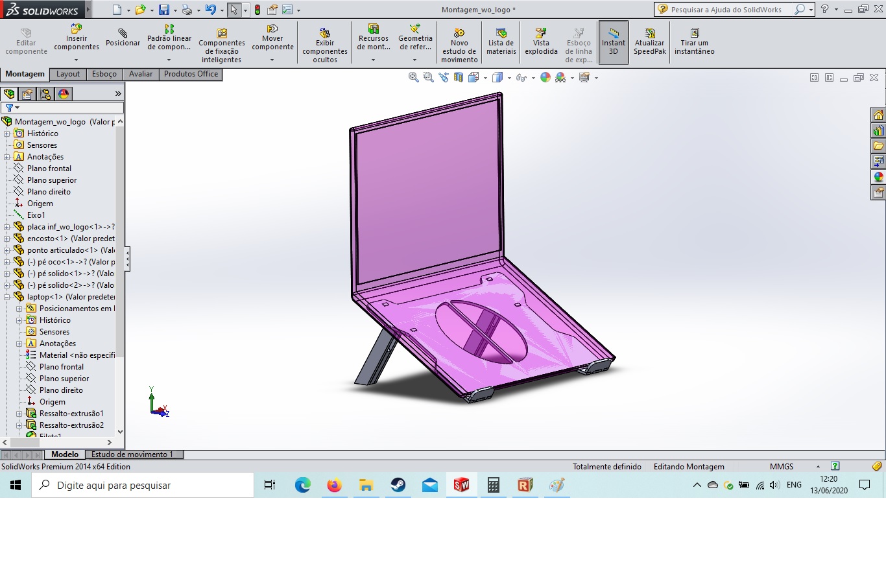This screenshot has width=886, height=588.
Task: Open Firefox from the Windows taskbar
Action: 334,485
